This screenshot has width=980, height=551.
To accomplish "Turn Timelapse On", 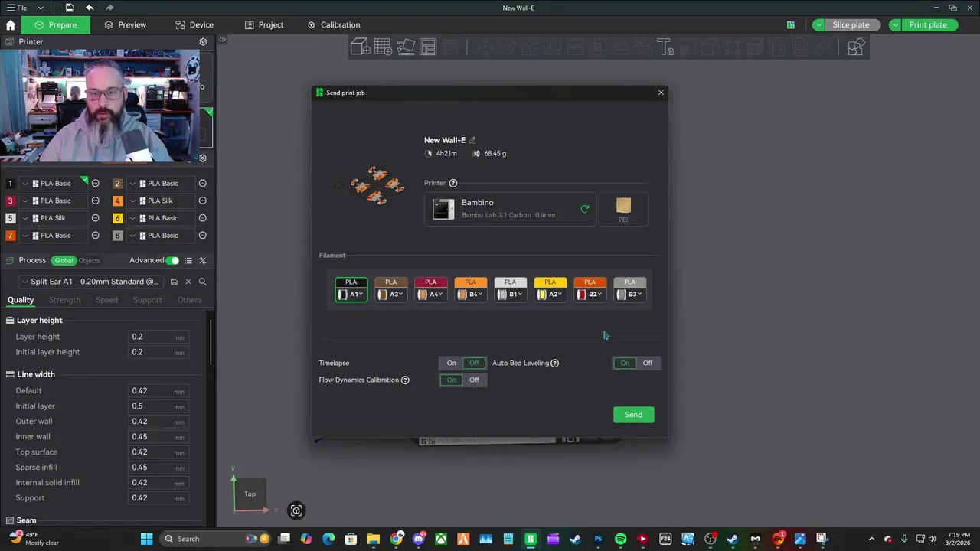I will coord(452,363).
